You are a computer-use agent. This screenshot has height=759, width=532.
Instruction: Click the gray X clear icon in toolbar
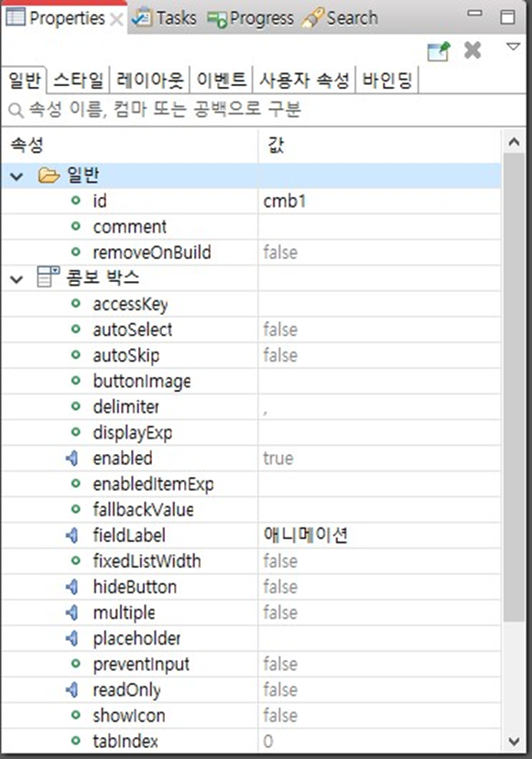pos(472,49)
